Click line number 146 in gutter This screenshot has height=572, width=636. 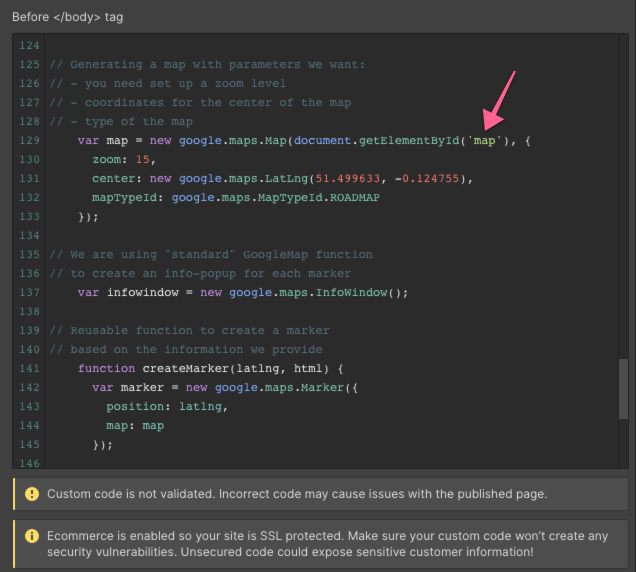click(x=29, y=462)
